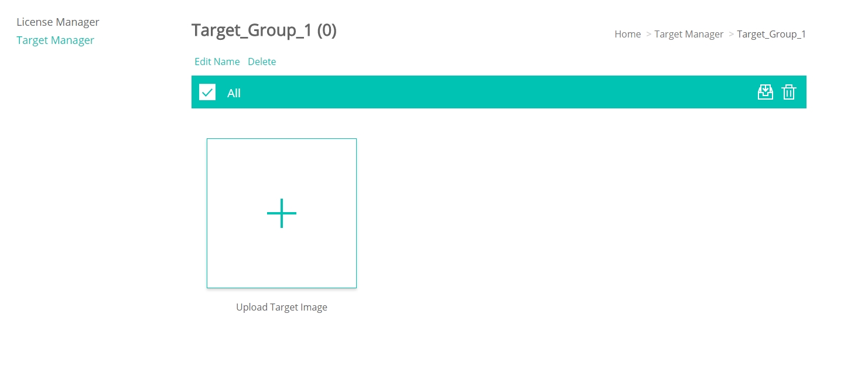The height and width of the screenshot is (392, 868).
Task: Click the Edit Name link
Action: click(x=217, y=62)
